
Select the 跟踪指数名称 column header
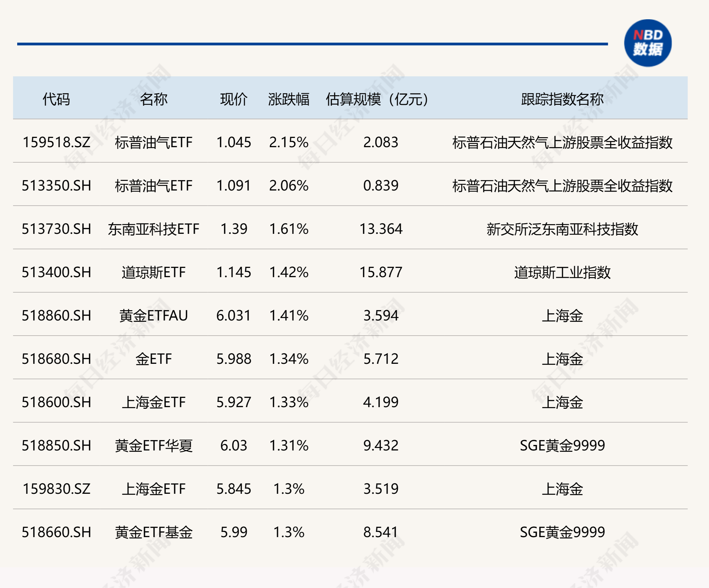point(562,99)
